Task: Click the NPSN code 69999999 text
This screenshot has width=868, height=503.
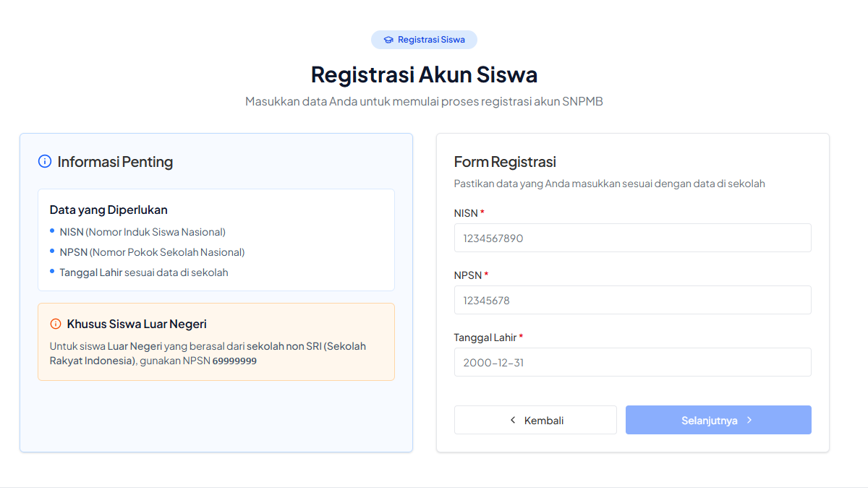Action: 234,361
